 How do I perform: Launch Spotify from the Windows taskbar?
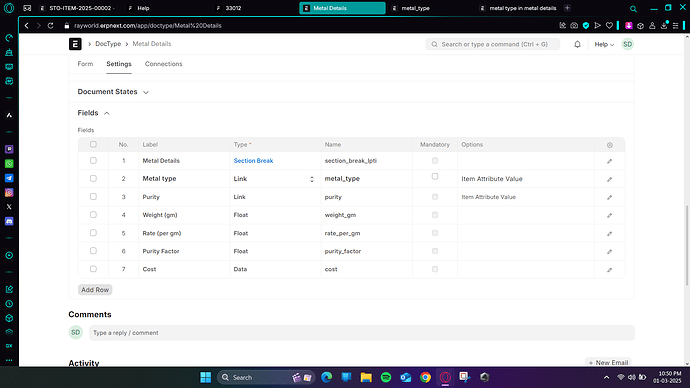386,377
